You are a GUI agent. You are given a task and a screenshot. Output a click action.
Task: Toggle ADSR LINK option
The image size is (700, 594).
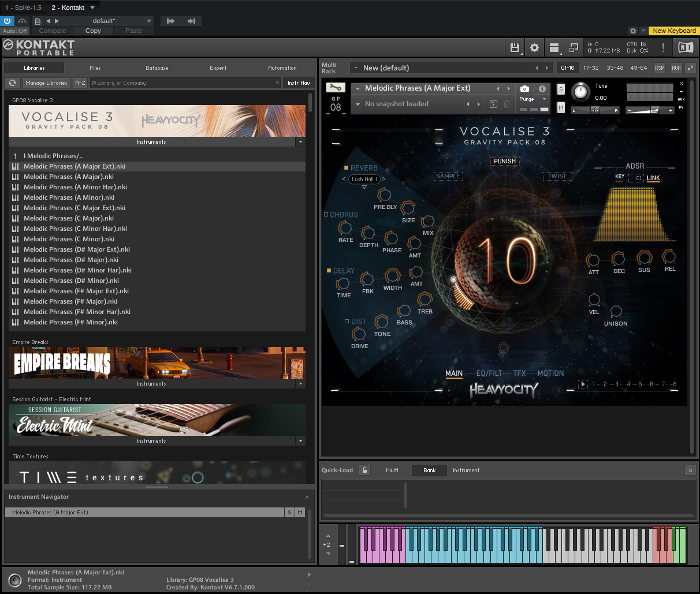point(653,178)
